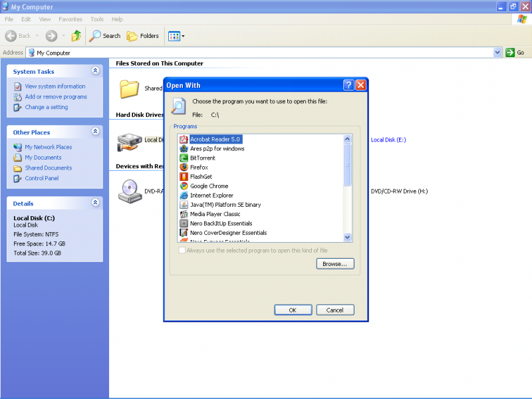Click the View system information icon
Screen dimensions: 532x399
click(x=18, y=86)
